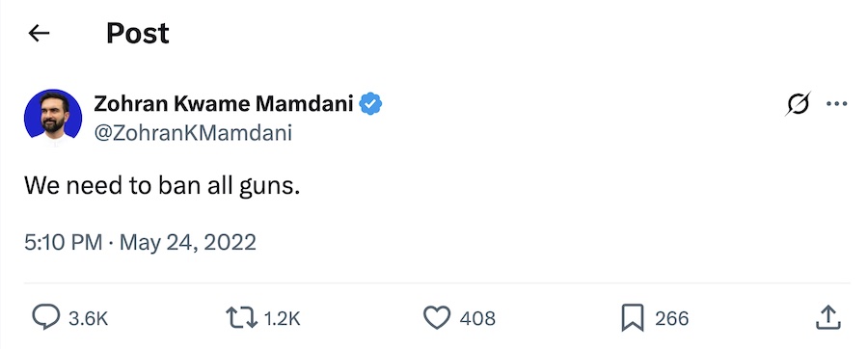Open Zohran Kwame Mamdani's profile picture
The height and width of the screenshot is (349, 868).
53,118
